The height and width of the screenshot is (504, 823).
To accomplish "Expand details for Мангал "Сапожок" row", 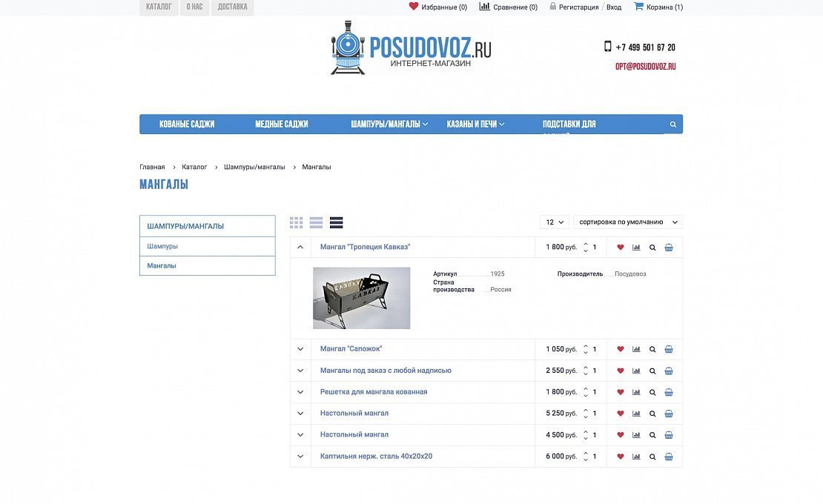I will (300, 349).
